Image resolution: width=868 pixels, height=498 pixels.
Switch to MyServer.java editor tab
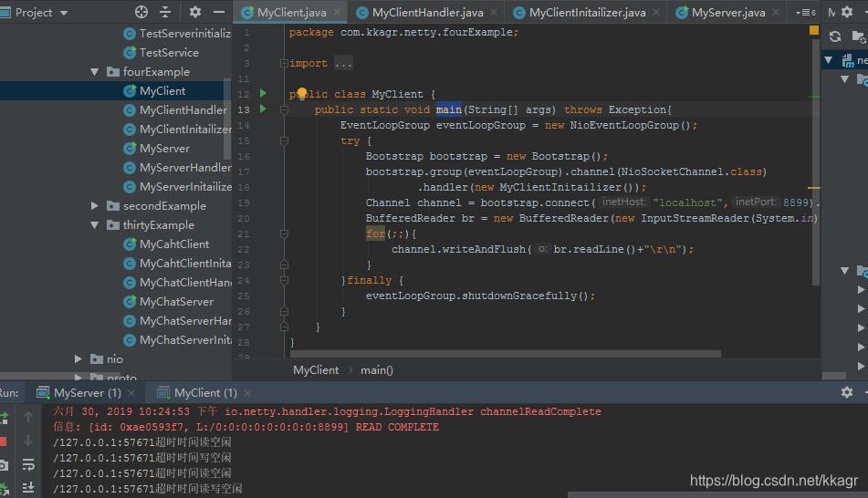(x=727, y=12)
